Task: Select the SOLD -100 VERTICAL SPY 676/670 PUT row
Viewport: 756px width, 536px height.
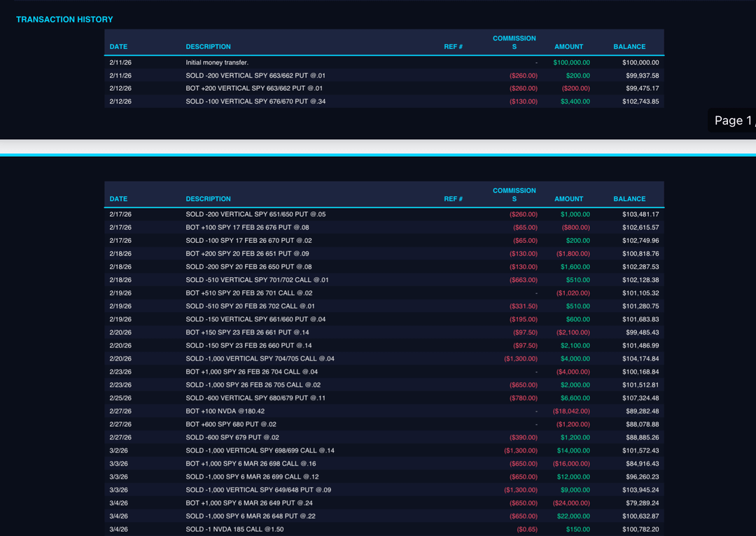Action: tap(255, 101)
